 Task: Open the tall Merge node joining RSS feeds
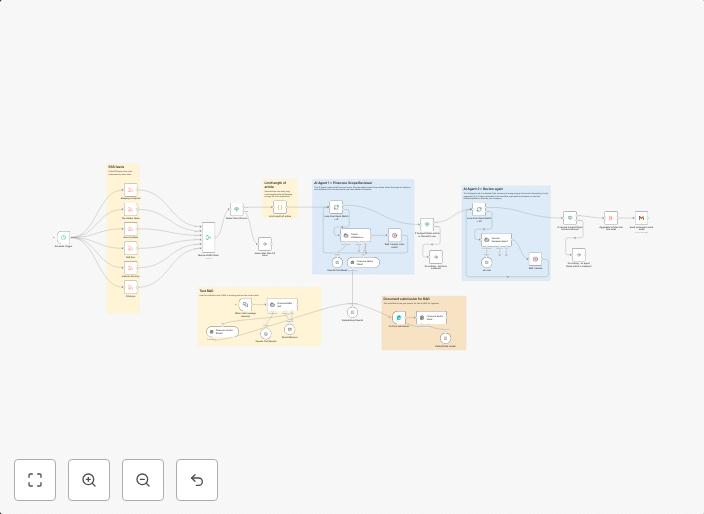208,237
